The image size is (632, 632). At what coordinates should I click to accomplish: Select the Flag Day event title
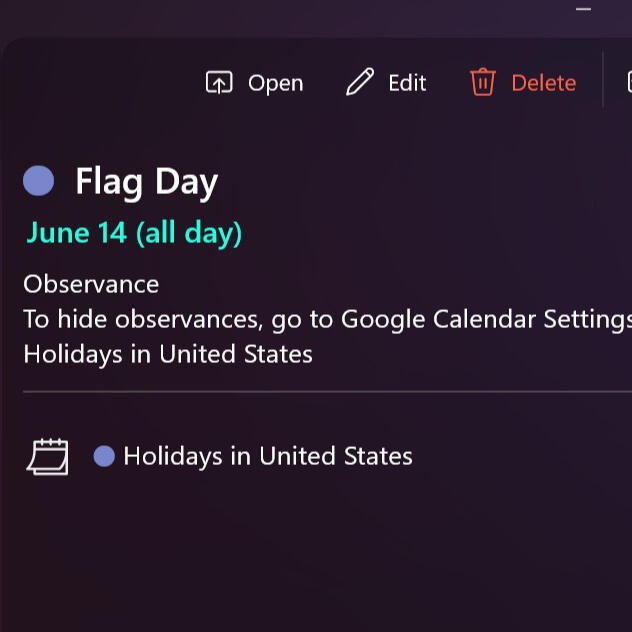[x=146, y=182]
